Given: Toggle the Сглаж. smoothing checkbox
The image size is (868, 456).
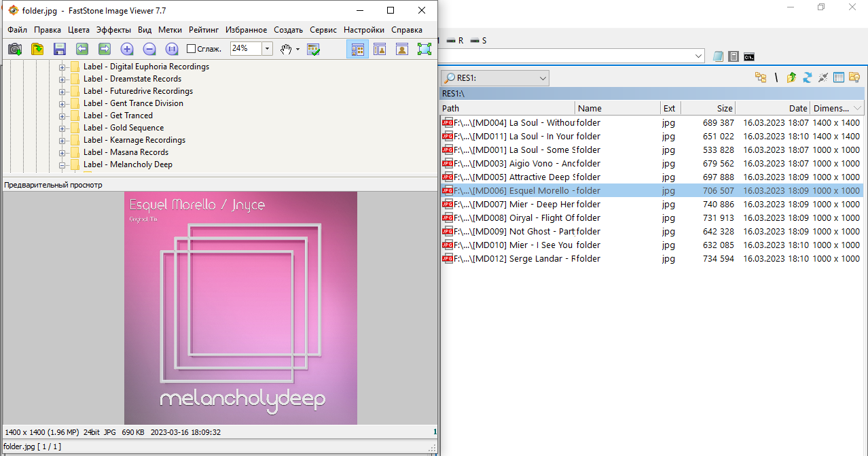Looking at the screenshot, I should click(x=192, y=49).
